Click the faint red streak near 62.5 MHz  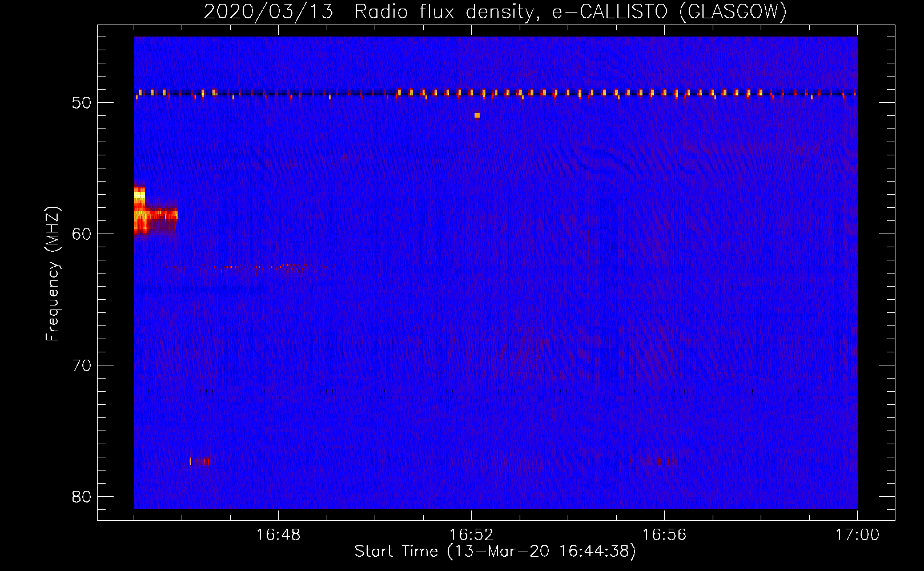click(251, 267)
